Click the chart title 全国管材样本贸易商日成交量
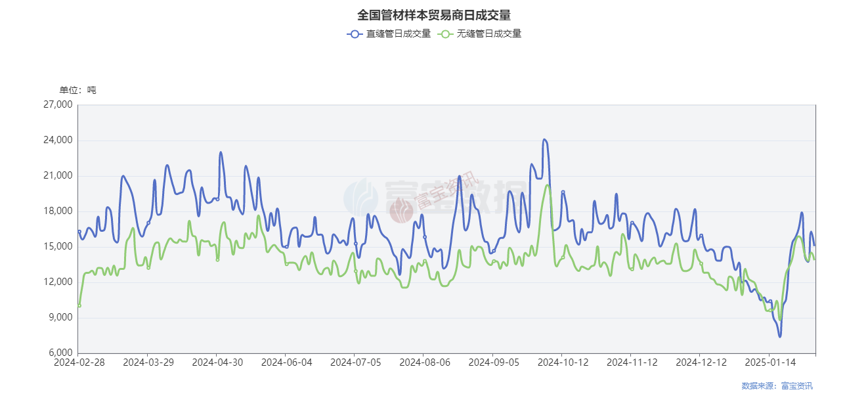868x394 pixels. tap(434, 14)
